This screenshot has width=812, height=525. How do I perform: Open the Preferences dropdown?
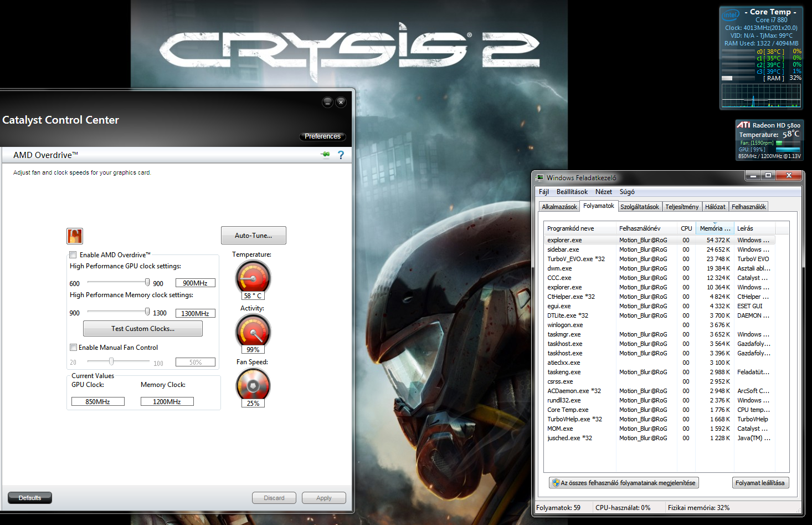pos(323,136)
